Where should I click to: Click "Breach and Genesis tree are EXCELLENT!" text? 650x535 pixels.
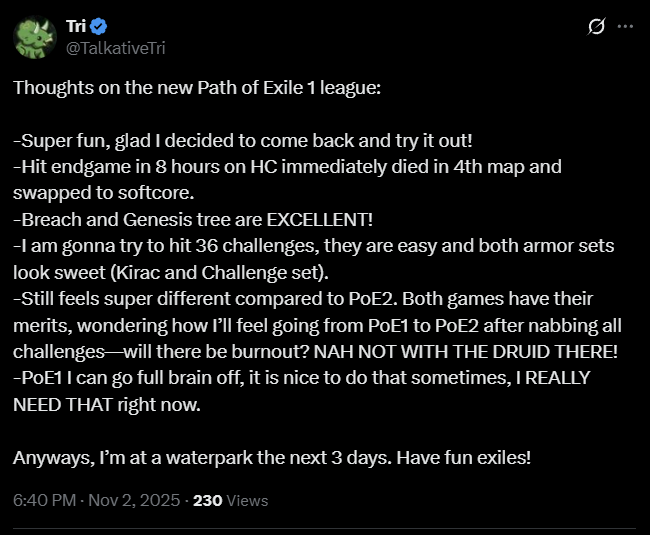[x=177, y=219]
